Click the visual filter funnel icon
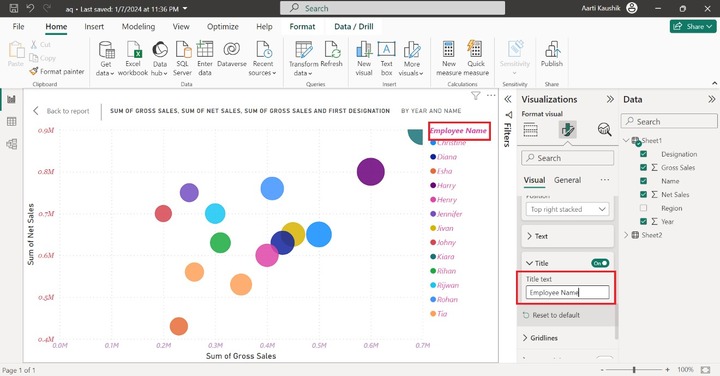Screen dimensions: 720x376 pyautogui.click(x=476, y=95)
